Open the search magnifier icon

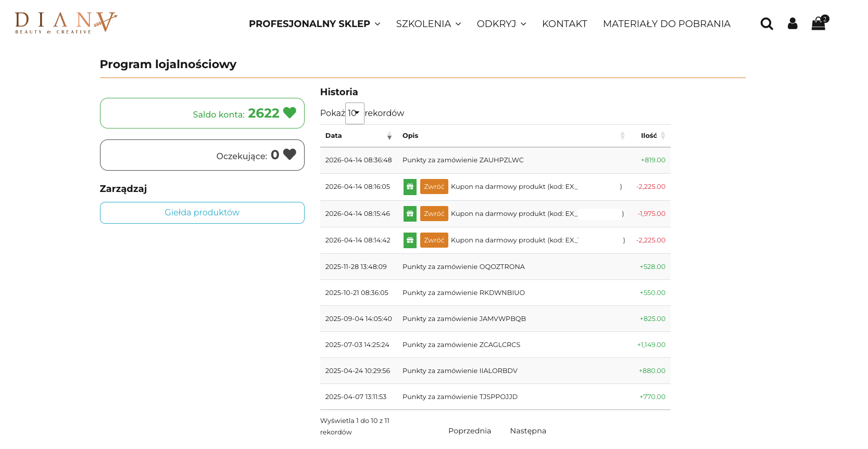pos(766,24)
